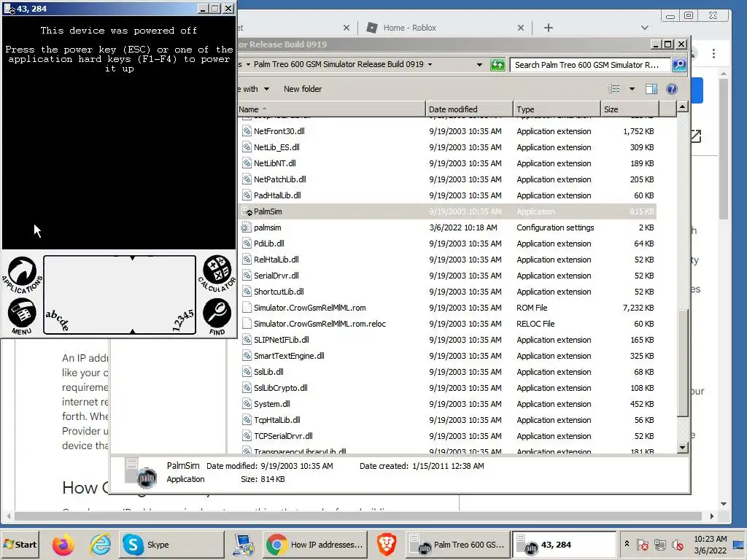Open the 'with' toolbar dropdown

click(x=266, y=89)
